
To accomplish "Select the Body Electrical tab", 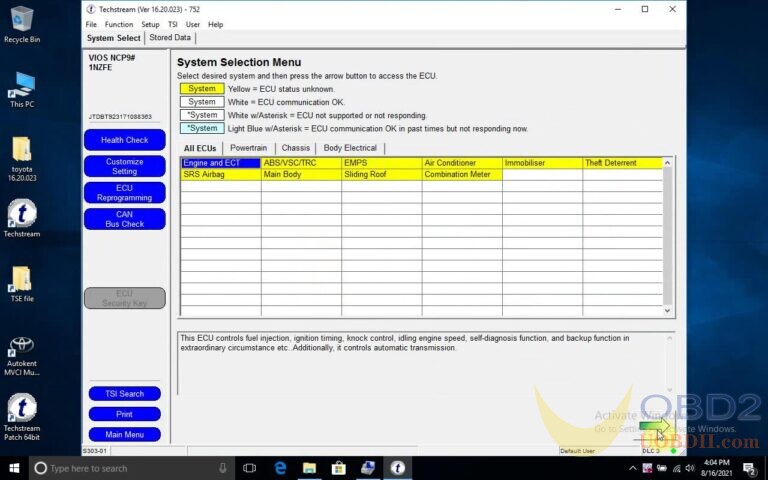I will pos(350,148).
